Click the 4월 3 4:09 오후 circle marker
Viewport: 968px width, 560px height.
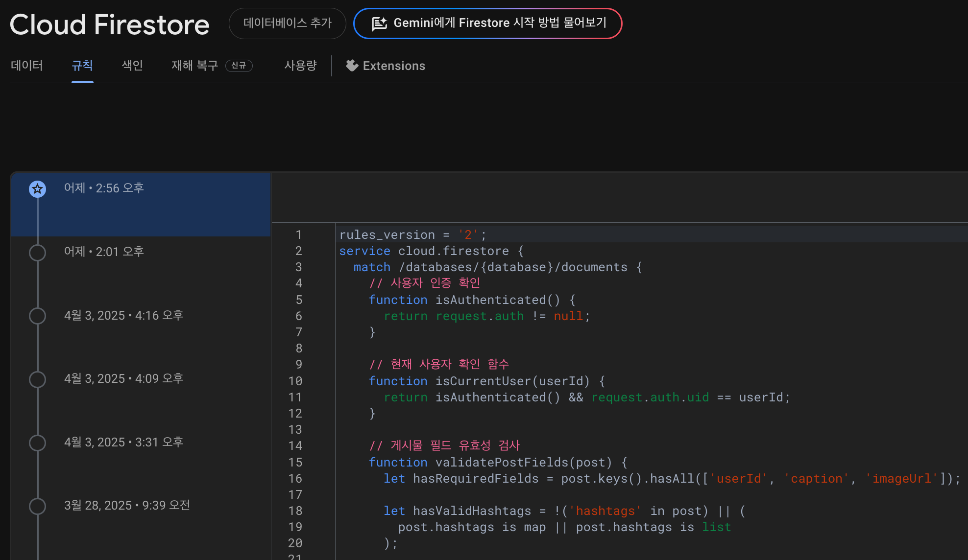pyautogui.click(x=37, y=379)
